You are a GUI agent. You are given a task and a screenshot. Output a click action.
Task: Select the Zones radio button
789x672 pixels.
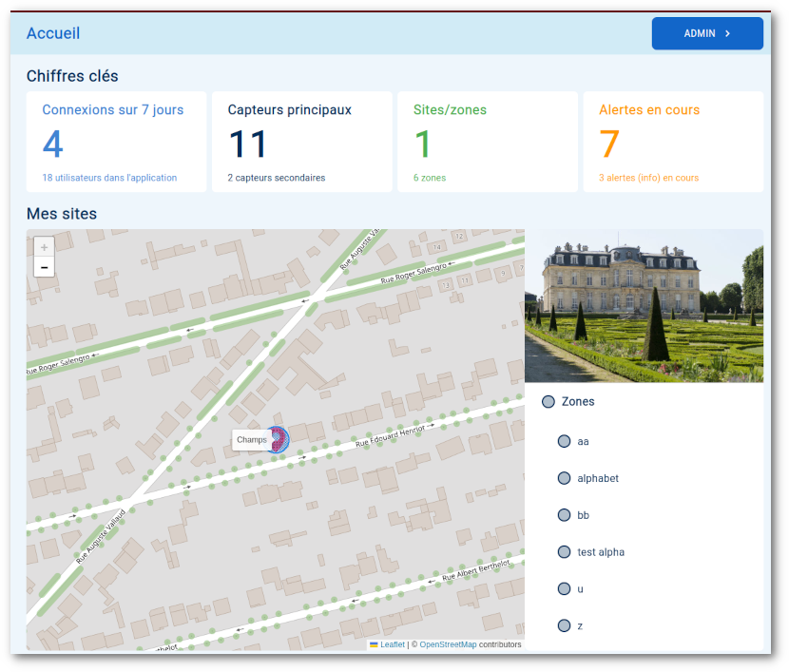(x=548, y=402)
